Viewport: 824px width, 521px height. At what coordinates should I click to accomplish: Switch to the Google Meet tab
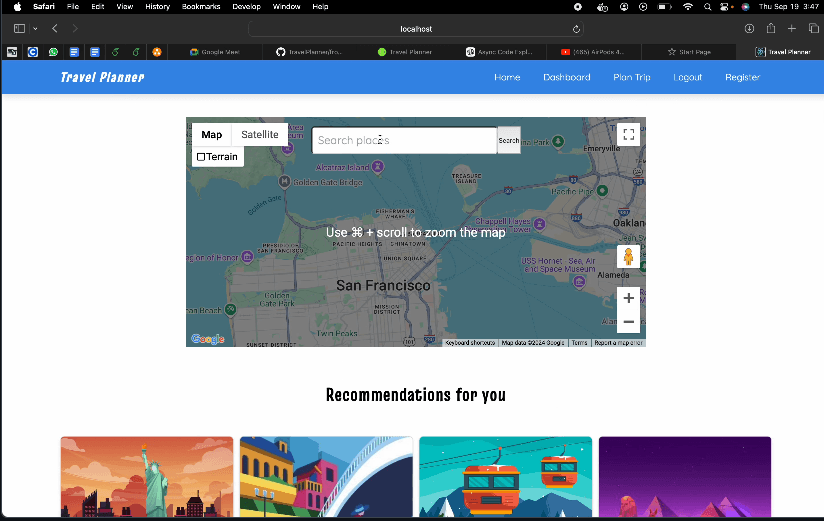tap(214, 52)
